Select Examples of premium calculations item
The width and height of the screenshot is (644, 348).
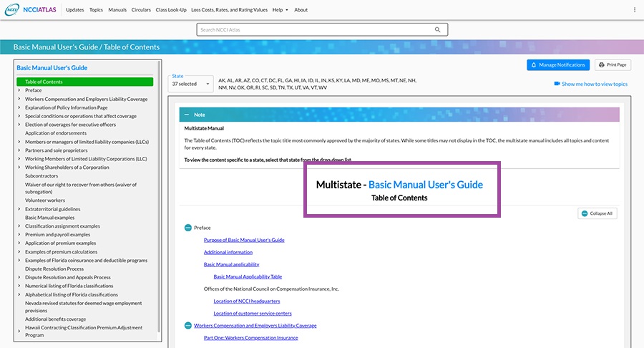pos(62,252)
